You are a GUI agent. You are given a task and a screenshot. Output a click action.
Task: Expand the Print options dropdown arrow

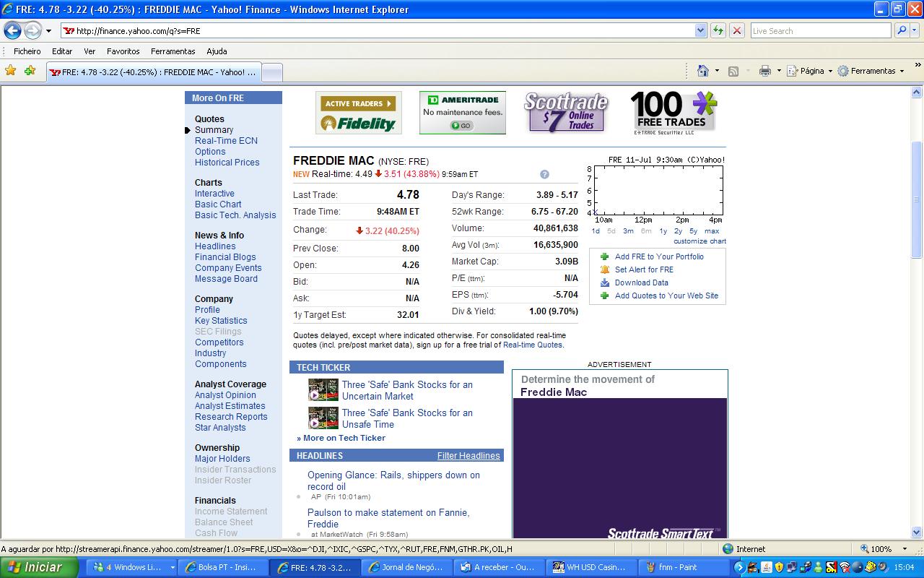(x=779, y=71)
